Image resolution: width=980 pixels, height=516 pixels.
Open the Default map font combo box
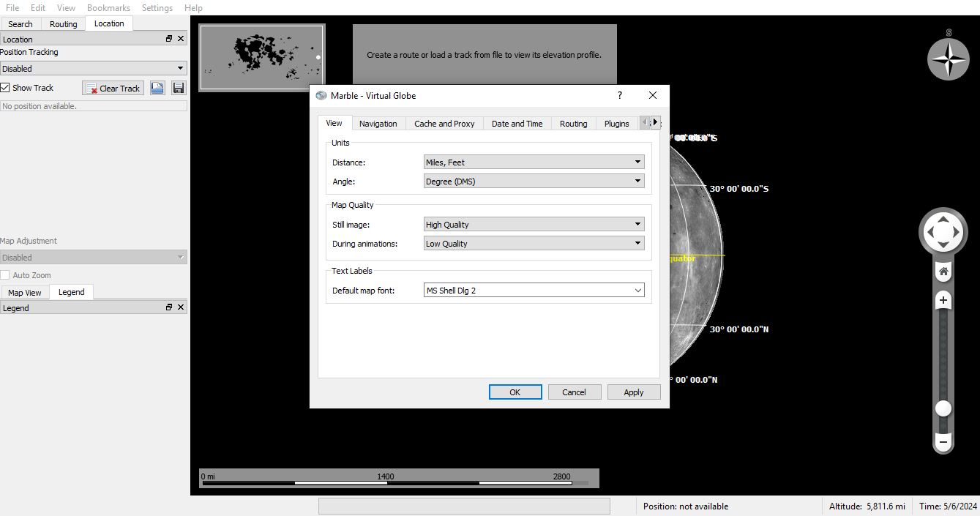(534, 291)
